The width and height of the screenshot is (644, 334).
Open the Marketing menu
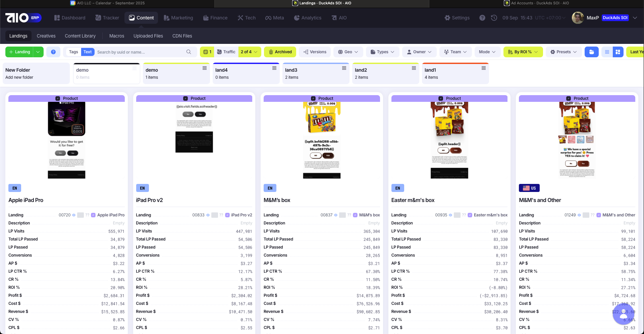click(178, 18)
